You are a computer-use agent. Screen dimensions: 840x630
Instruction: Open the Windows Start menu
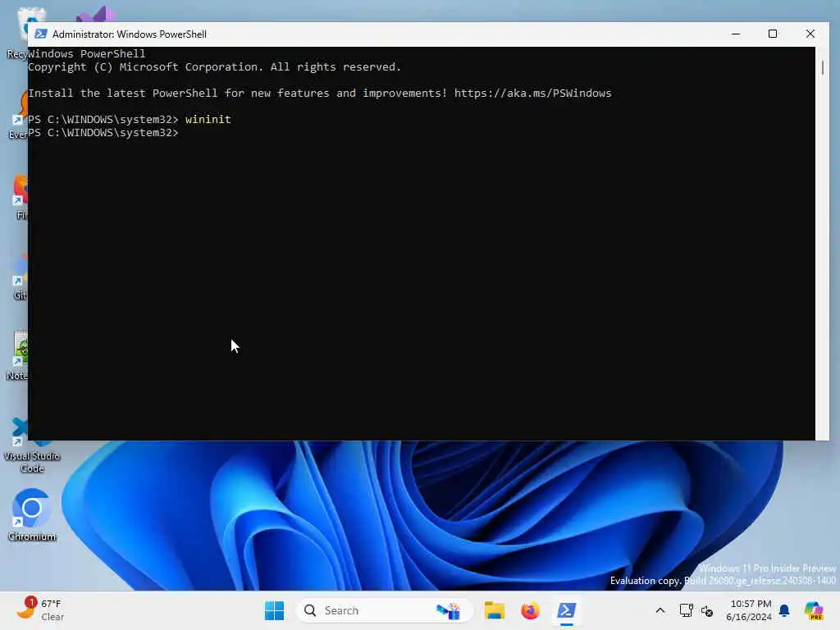(274, 610)
